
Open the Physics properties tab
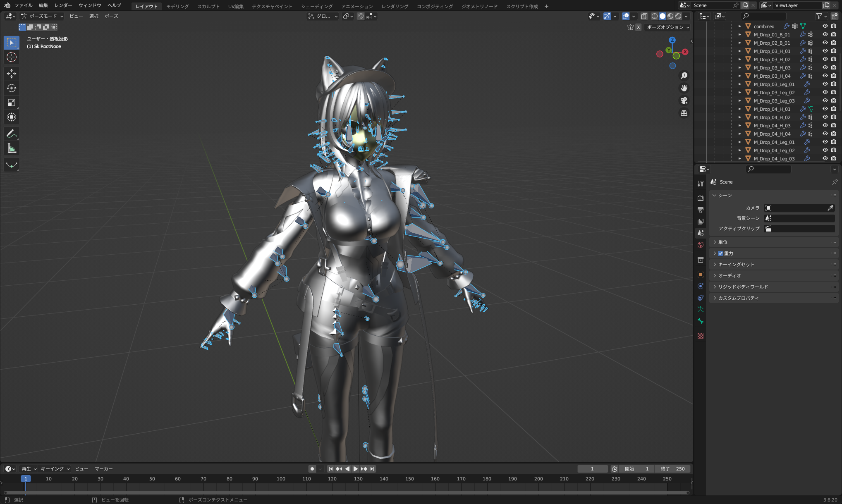[x=701, y=286]
